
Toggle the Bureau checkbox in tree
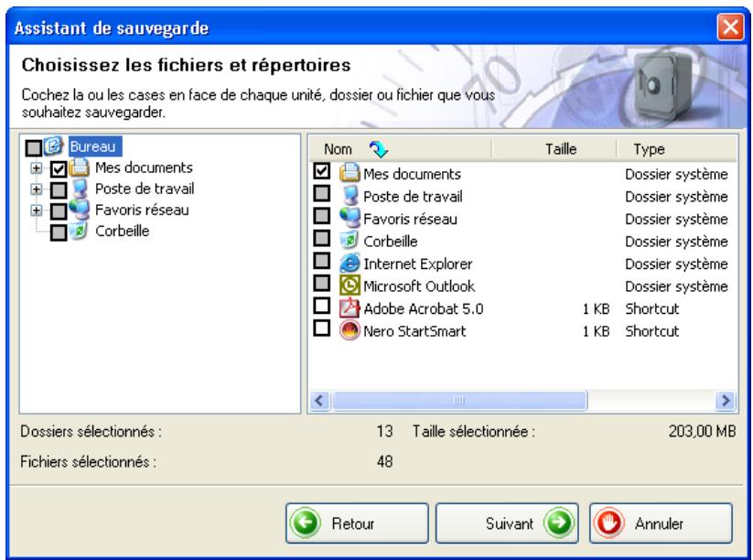tap(33, 147)
